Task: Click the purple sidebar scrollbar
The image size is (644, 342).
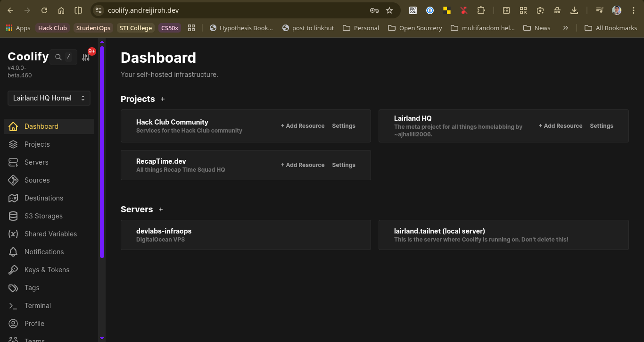Action: point(102,151)
